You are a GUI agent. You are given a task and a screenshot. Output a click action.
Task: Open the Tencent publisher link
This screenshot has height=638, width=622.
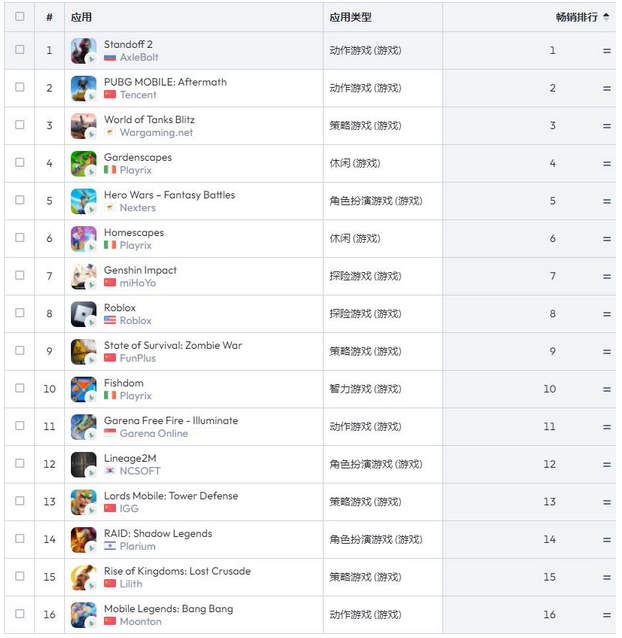click(x=138, y=95)
